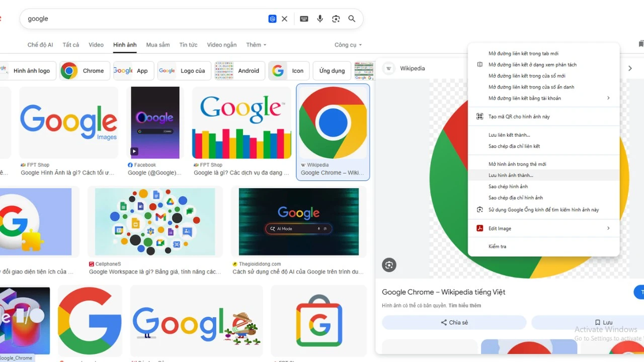Open the on-screen keyboard icon
Screen dimensions: 644x362
[304, 19]
